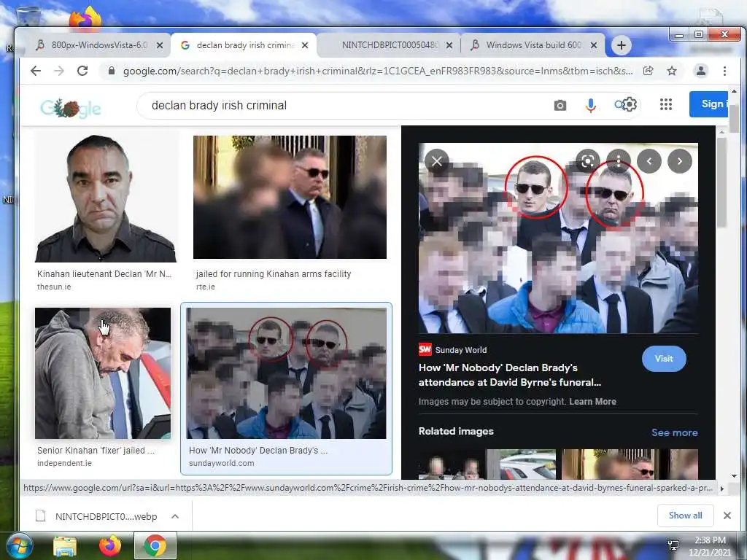Bookmark this page with star icon
Viewport: 747px width, 560px height.
point(672,71)
